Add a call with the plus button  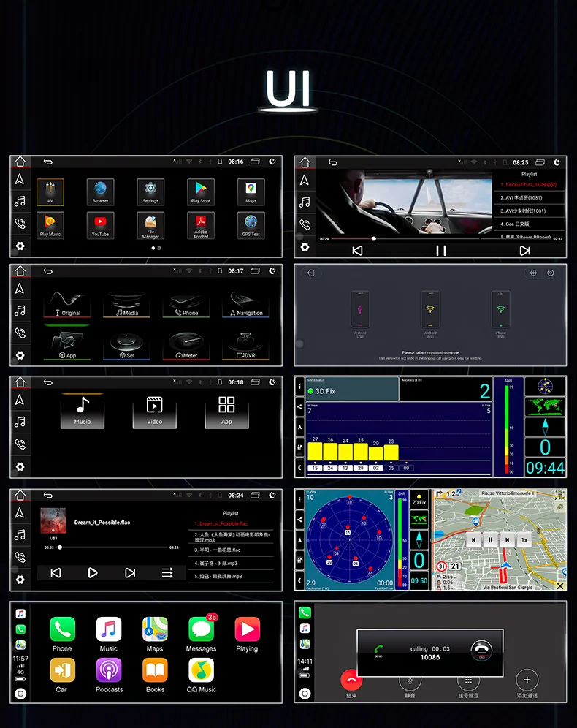pos(527,680)
